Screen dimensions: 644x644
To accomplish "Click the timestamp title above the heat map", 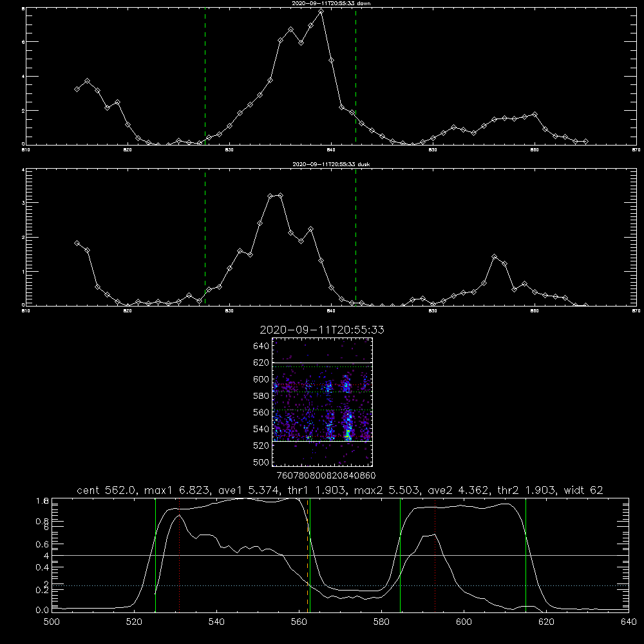I will (322, 330).
